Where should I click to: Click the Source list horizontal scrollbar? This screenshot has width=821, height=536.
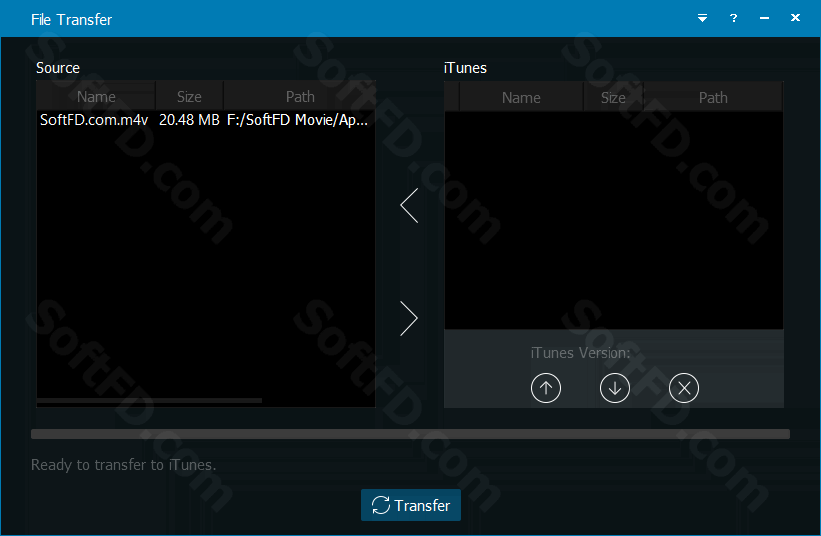tap(149, 400)
